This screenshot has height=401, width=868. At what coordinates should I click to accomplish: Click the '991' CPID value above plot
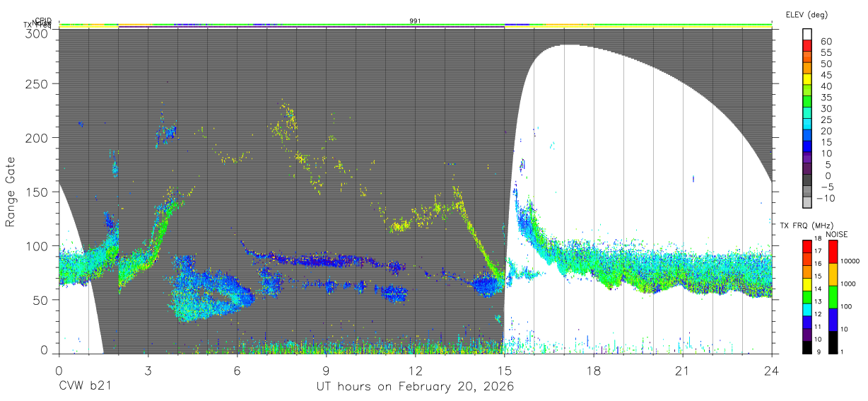(415, 21)
